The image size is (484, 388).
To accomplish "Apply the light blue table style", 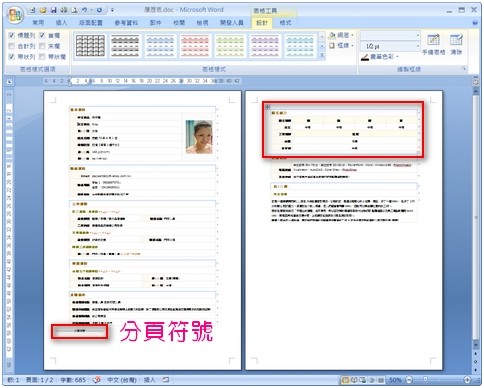I will coord(160,46).
